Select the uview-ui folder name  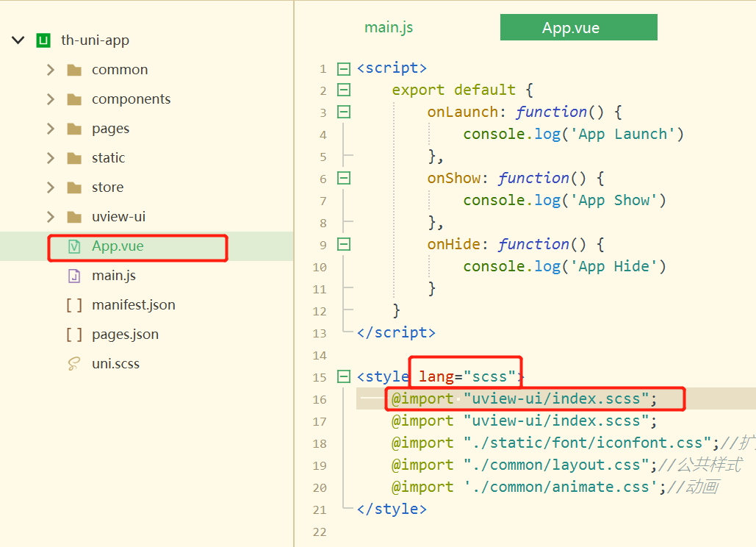tap(118, 217)
